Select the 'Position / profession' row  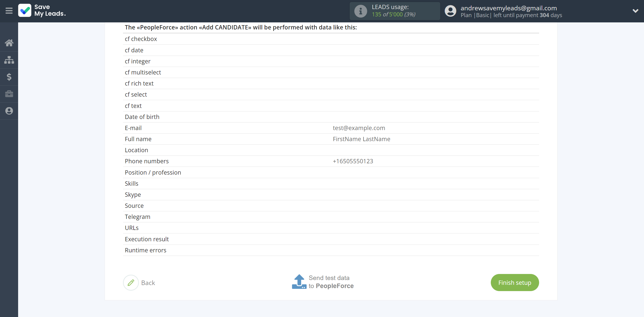[331, 172]
